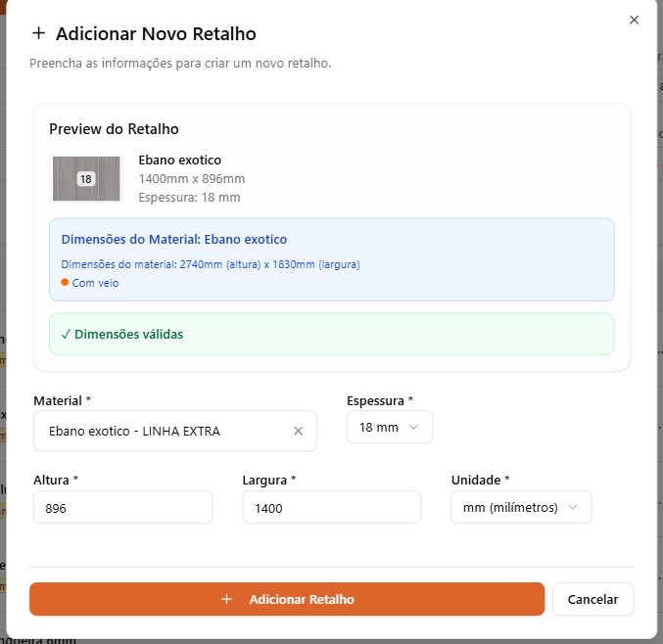
Task: Click the material dimensions 2740mm x 1830mm text
Action: (210, 264)
